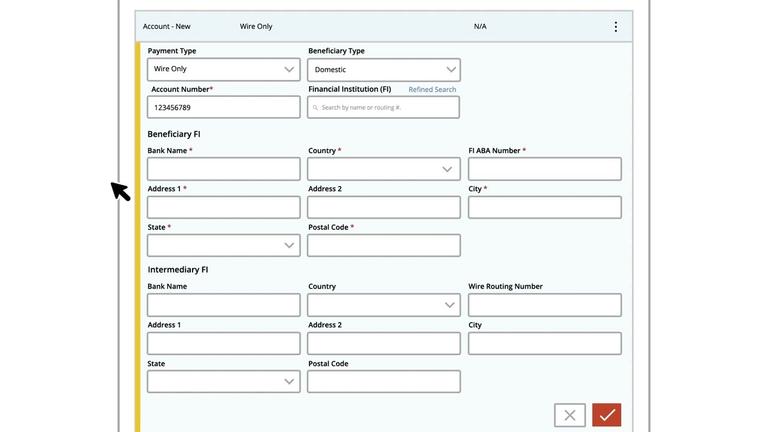Click the Intermediary FI Bank Name field
The height and width of the screenshot is (432, 768).
223,305
